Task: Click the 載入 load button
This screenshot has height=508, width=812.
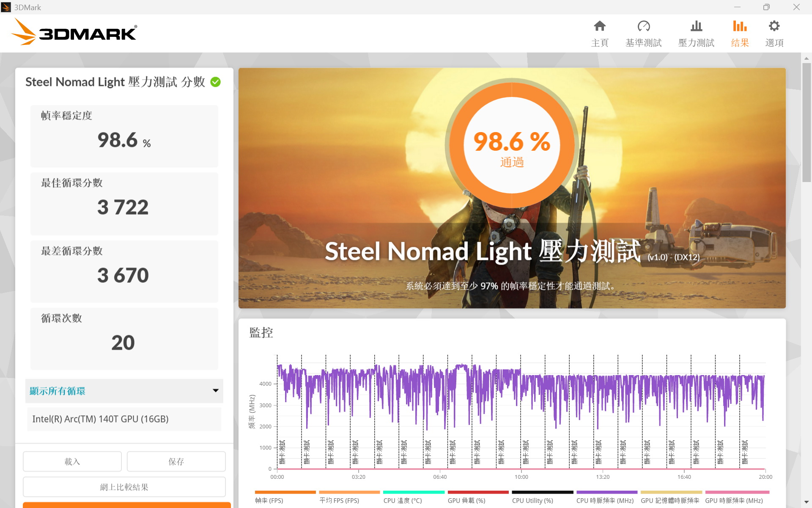Action: tap(72, 461)
